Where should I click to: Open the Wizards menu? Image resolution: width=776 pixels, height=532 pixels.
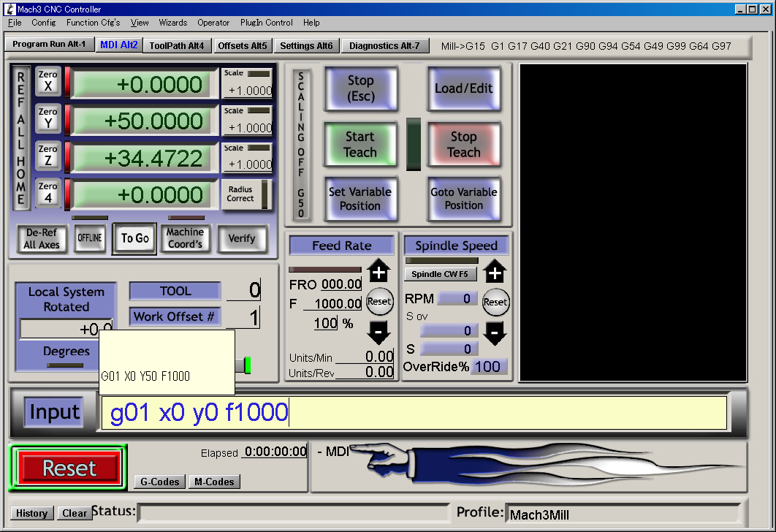pos(172,23)
